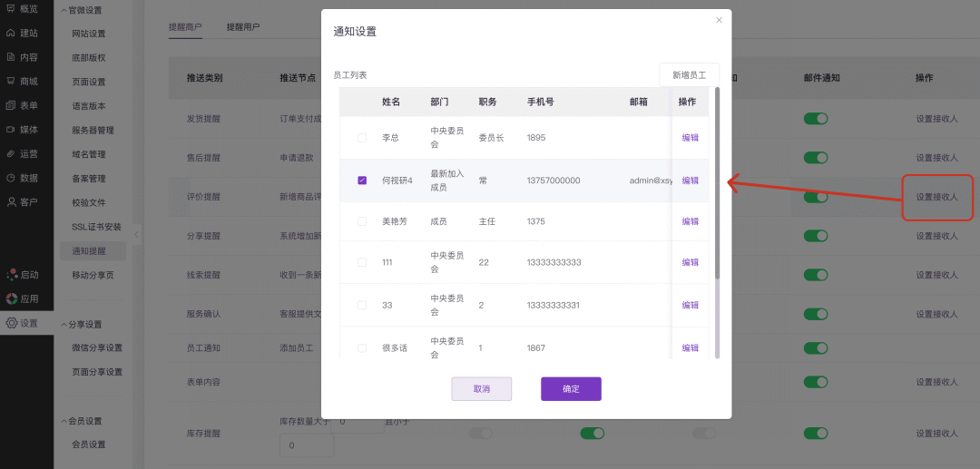Click the 编辑 link for 美艳芳
980x469 pixels.
tap(691, 221)
